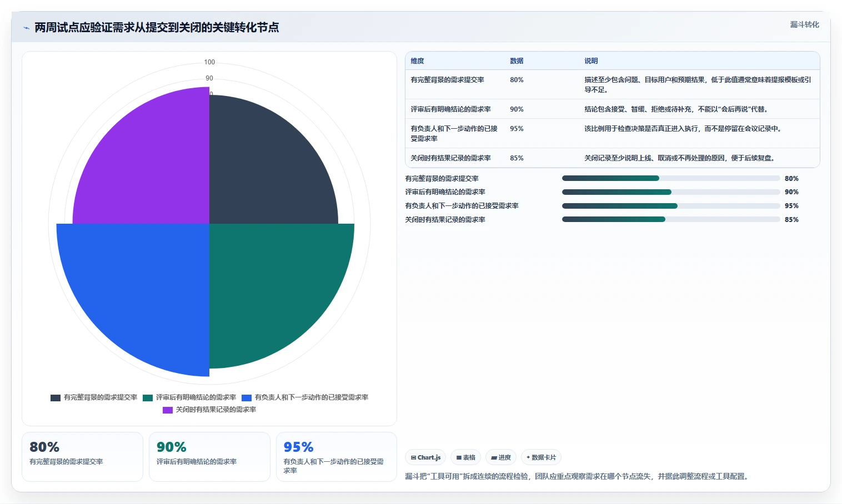Click the 漏斗转化 label in header
The height and width of the screenshot is (504, 842).
(804, 24)
